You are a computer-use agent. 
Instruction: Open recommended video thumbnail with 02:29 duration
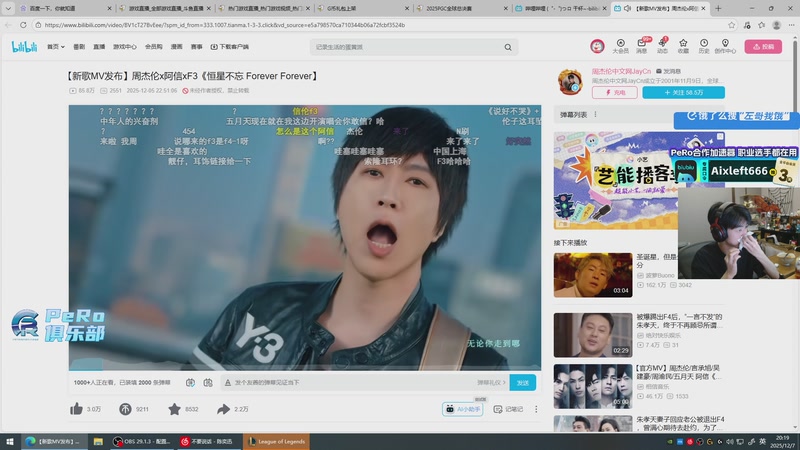pyautogui.click(x=593, y=335)
